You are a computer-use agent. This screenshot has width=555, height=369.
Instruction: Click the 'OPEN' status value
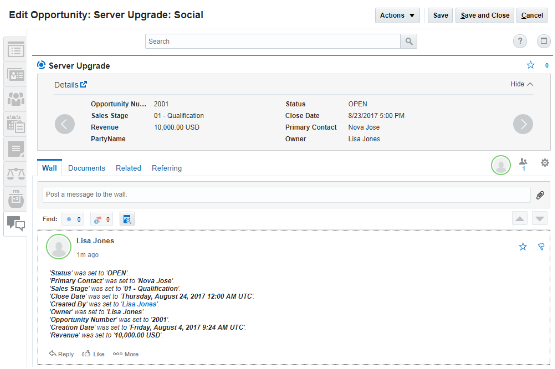point(358,104)
